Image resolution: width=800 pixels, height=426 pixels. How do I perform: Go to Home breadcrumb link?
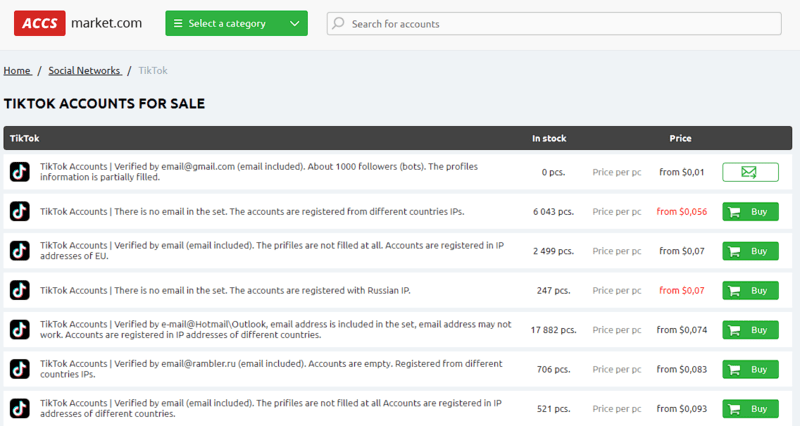(x=17, y=70)
